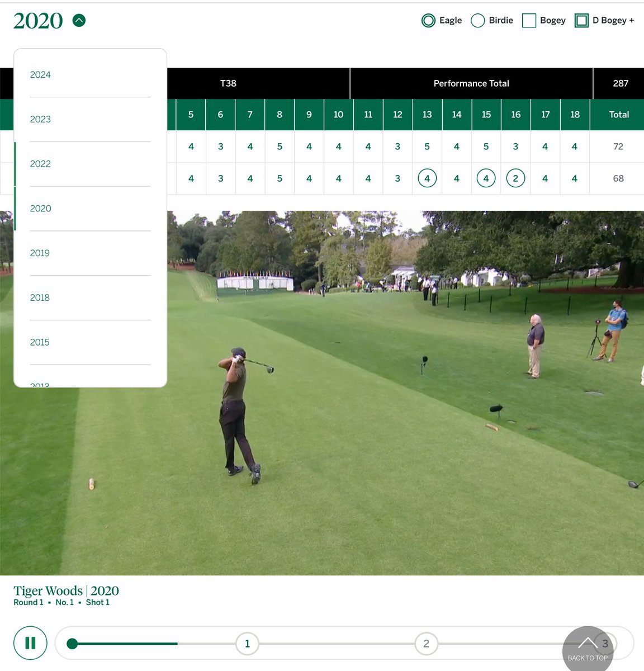Click the 287 performance total value
Viewport: 644px width, 671px height.
pyautogui.click(x=621, y=83)
